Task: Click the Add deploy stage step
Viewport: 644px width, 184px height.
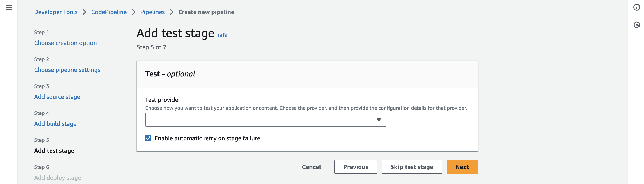Action: tap(57, 178)
